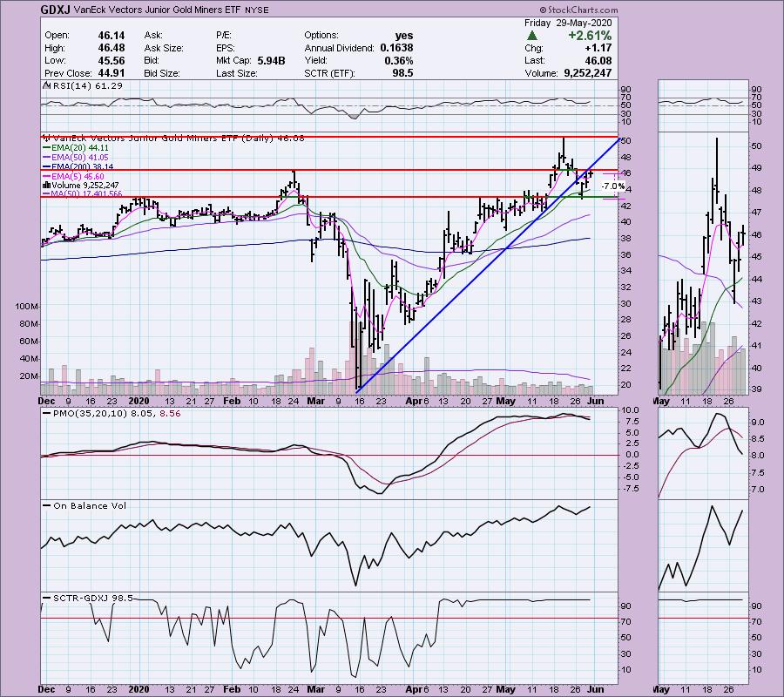Click the green up-triangle change indicator
The height and width of the screenshot is (697, 784).
coord(532,36)
